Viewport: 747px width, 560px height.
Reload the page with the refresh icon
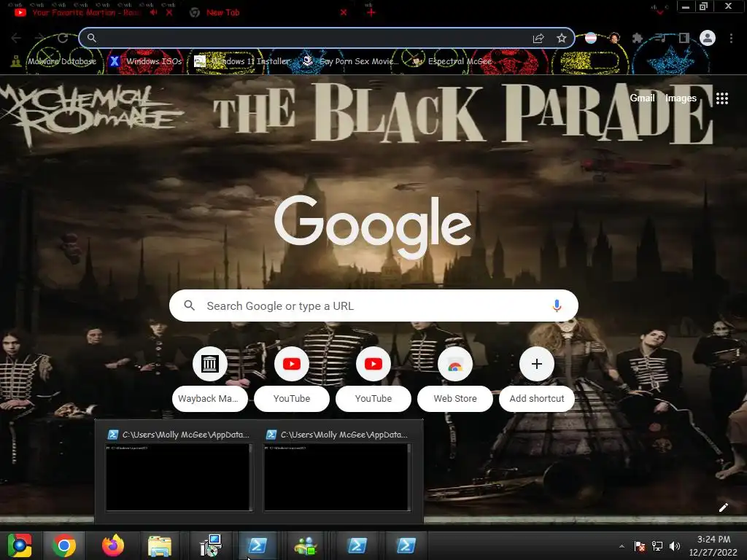click(63, 38)
